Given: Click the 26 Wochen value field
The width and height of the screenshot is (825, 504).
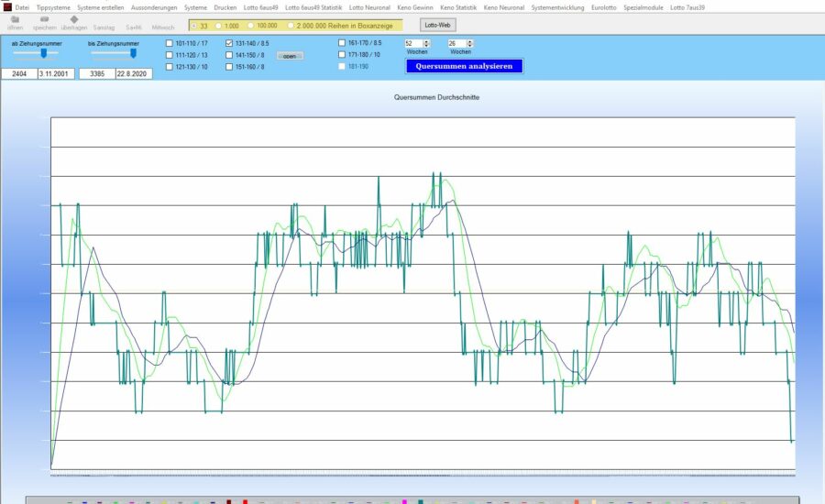Looking at the screenshot, I should [456, 44].
